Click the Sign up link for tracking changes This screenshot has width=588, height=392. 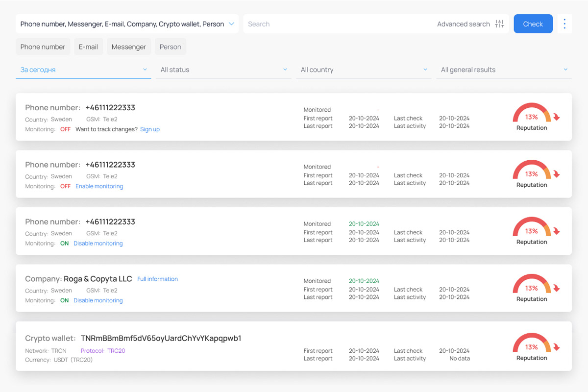point(150,129)
